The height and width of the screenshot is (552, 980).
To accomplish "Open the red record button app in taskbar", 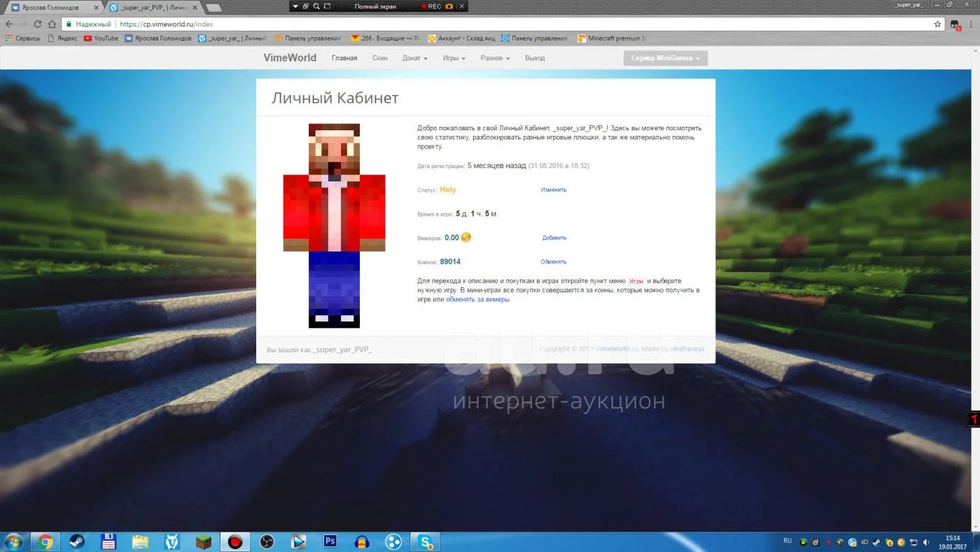I will pyautogui.click(x=235, y=541).
